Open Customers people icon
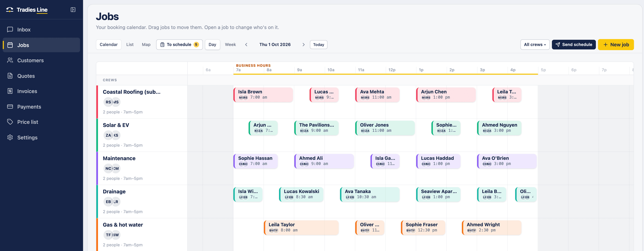The image size is (644, 251). [10, 60]
